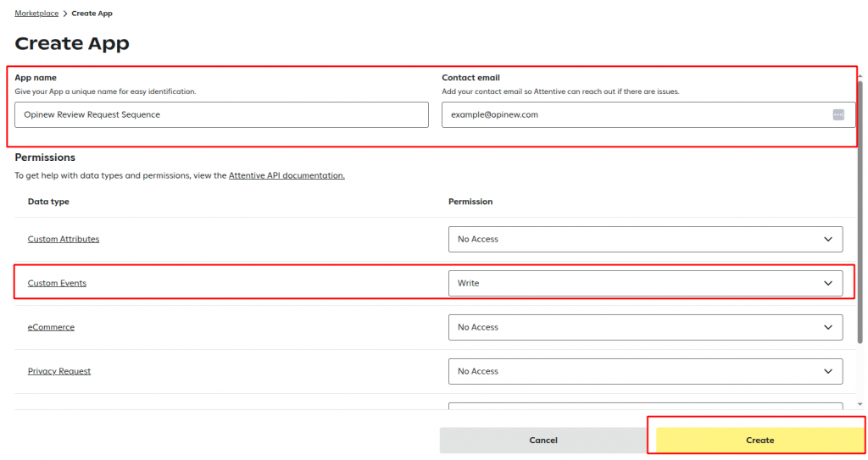
Task: Expand the Privacy Request permission dropdown
Action: point(645,371)
